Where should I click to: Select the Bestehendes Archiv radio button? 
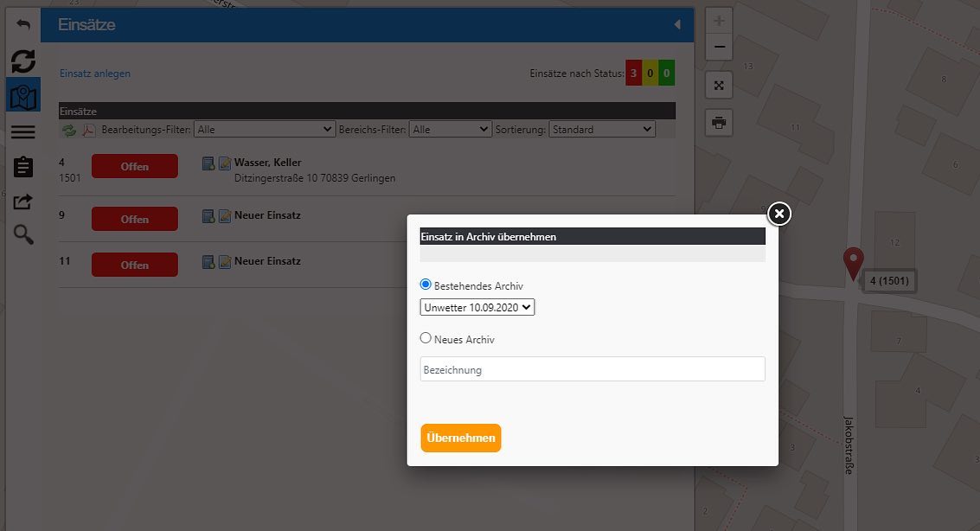pyautogui.click(x=426, y=285)
